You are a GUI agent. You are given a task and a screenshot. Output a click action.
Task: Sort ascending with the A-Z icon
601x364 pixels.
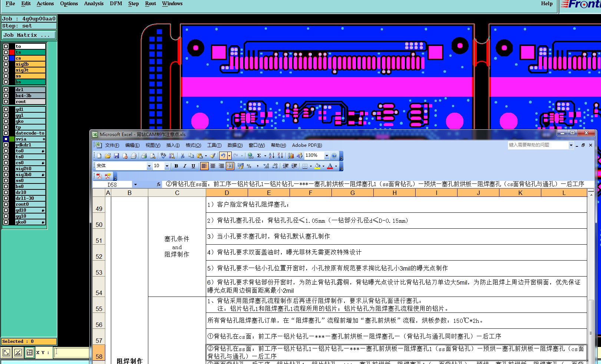pyautogui.click(x=271, y=156)
